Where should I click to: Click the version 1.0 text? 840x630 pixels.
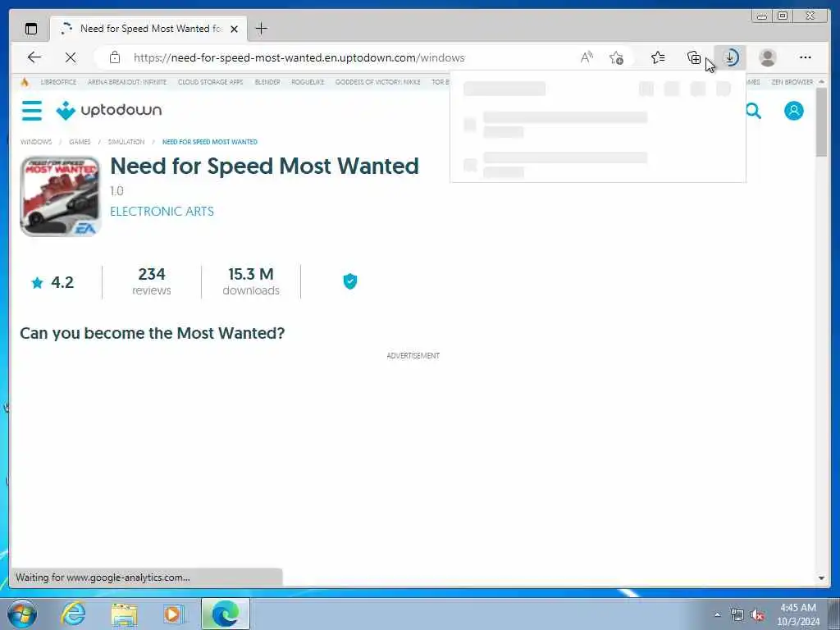coord(116,191)
